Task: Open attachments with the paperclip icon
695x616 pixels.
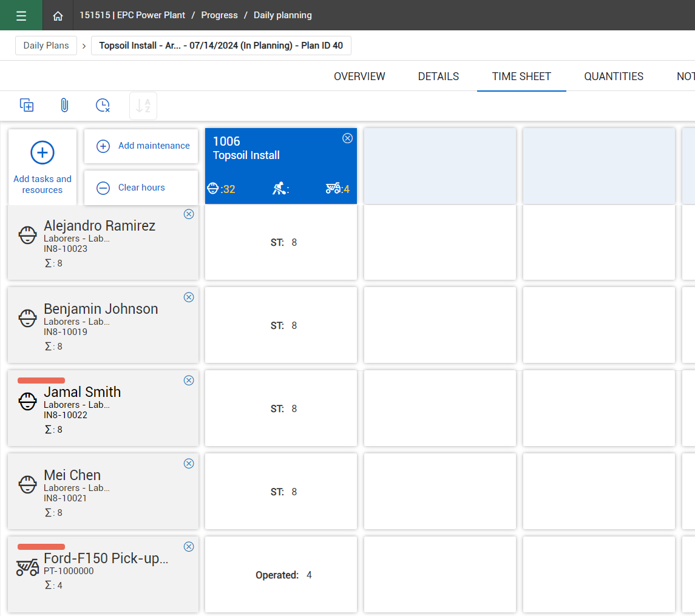Action: pos(64,106)
